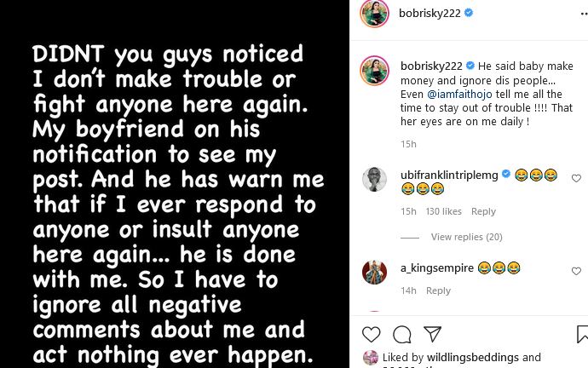This screenshot has height=368, width=588.
Task: Click the black text post image
Action: coord(175,184)
